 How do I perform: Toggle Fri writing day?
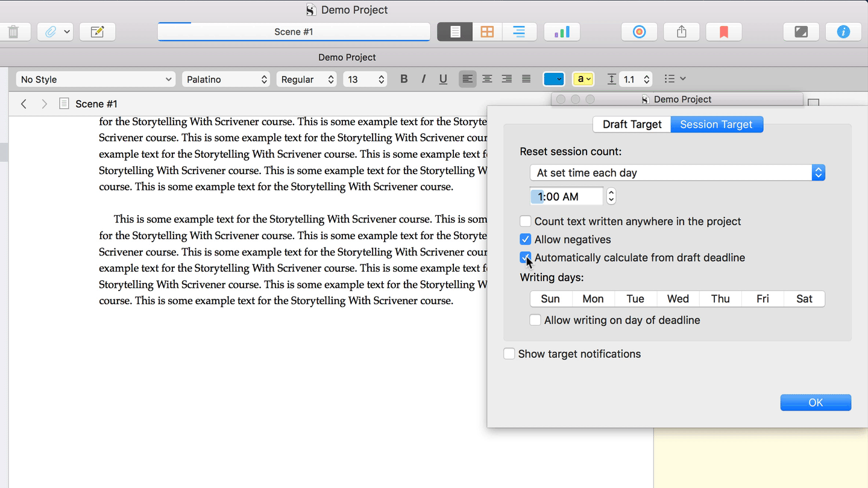(763, 299)
